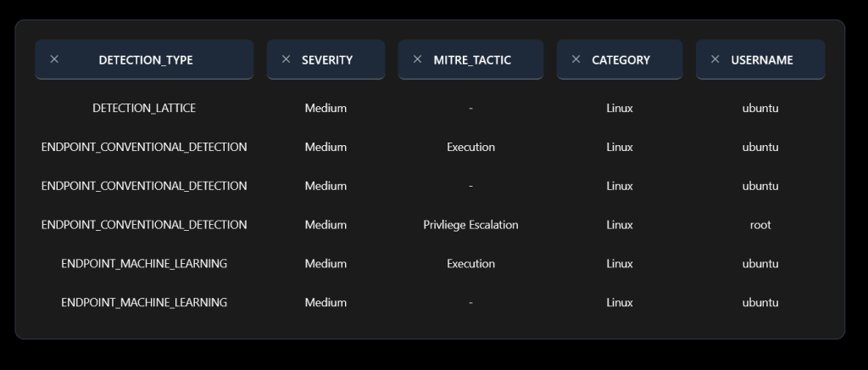The width and height of the screenshot is (868, 370).
Task: Click the first ENDPOINT_MACHINE_LEARNING entry
Action: pyautogui.click(x=144, y=264)
